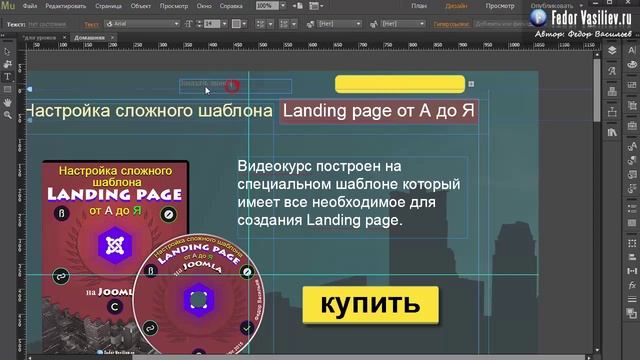640x360 pixels.
Task: Open the Справка menu
Action: click(231, 6)
